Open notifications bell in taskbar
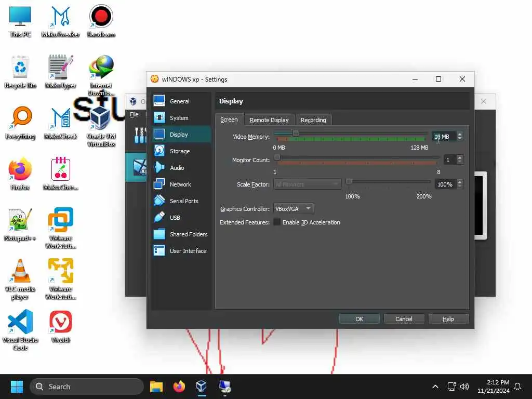 pyautogui.click(x=517, y=387)
